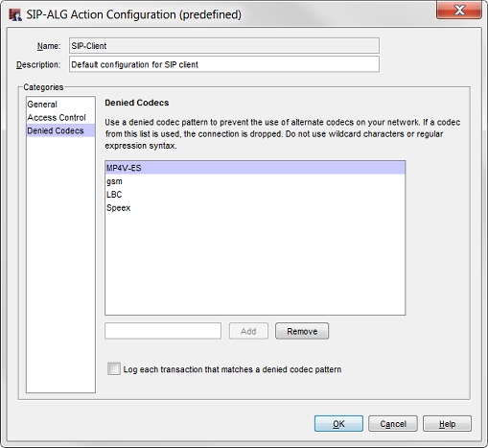
Task: Click the SIP-ALG application icon in the title bar
Action: point(15,14)
